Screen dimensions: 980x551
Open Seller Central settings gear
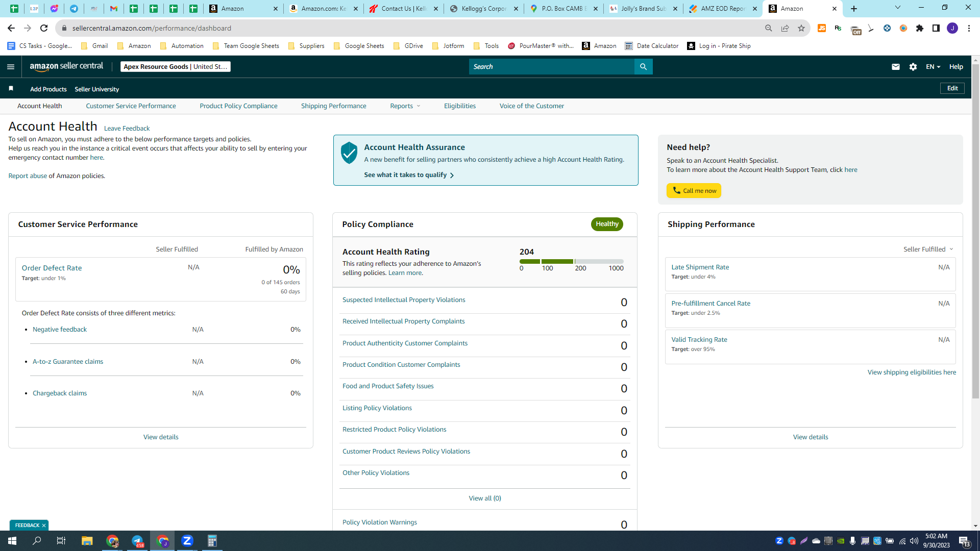pos(913,67)
